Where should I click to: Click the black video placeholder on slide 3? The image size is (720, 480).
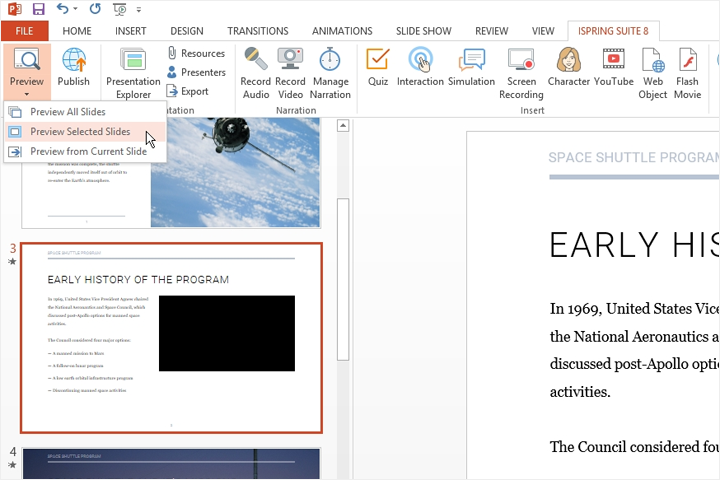[x=227, y=333]
